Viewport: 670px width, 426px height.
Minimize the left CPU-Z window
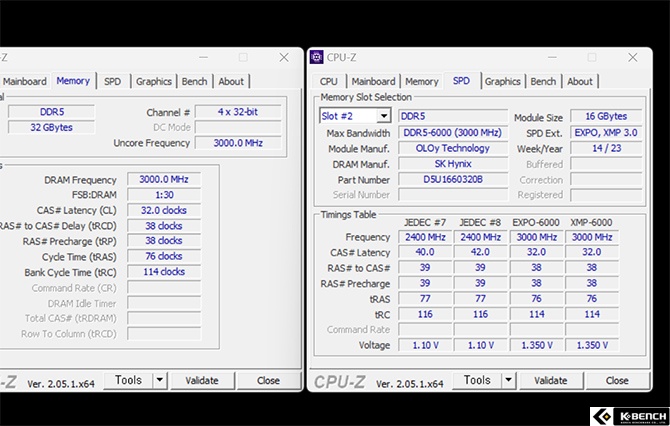click(203, 57)
